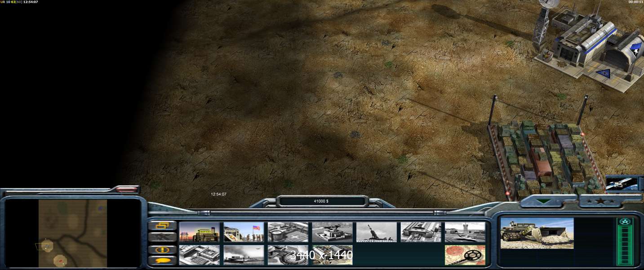Open chat with the speech bubble button
The height and width of the screenshot is (270, 644).
[x=162, y=260]
